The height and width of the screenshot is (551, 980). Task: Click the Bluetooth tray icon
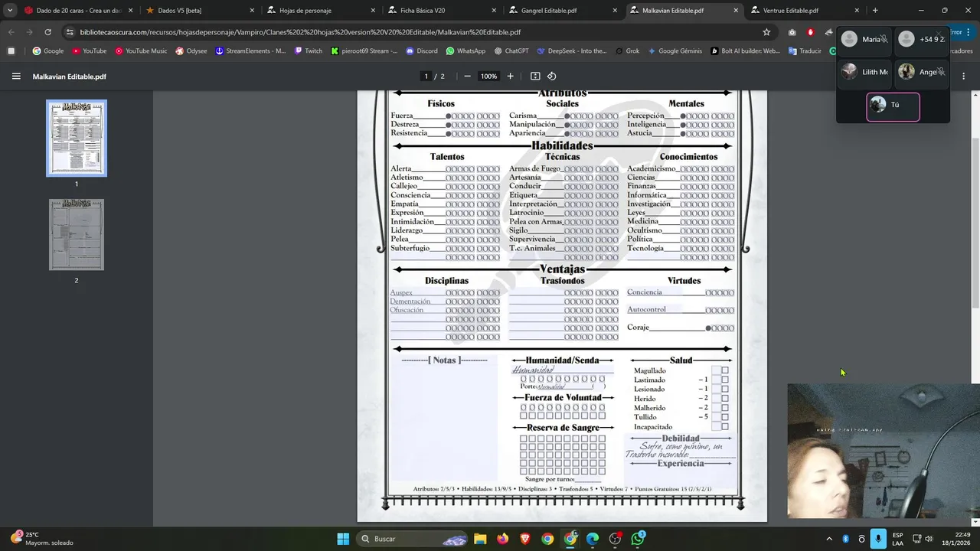point(845,539)
